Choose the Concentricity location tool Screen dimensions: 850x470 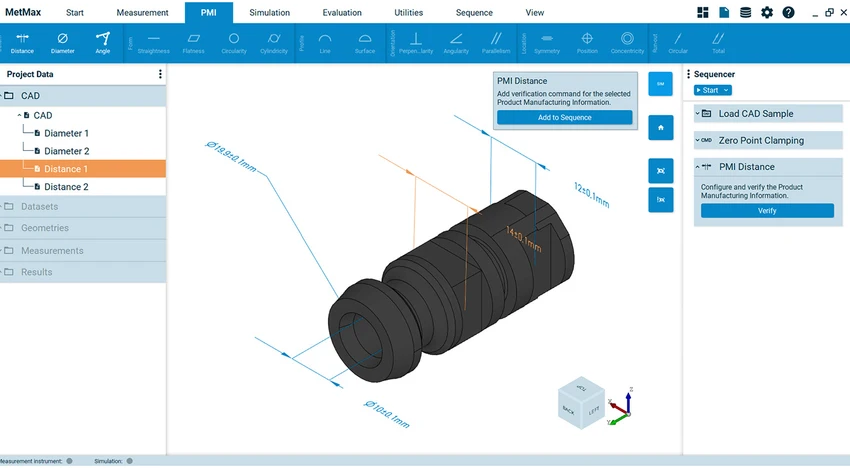click(627, 43)
